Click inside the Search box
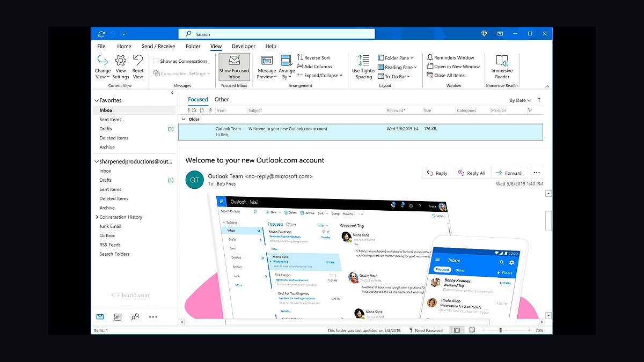Viewport: 644px width, 362px height. 277,34
